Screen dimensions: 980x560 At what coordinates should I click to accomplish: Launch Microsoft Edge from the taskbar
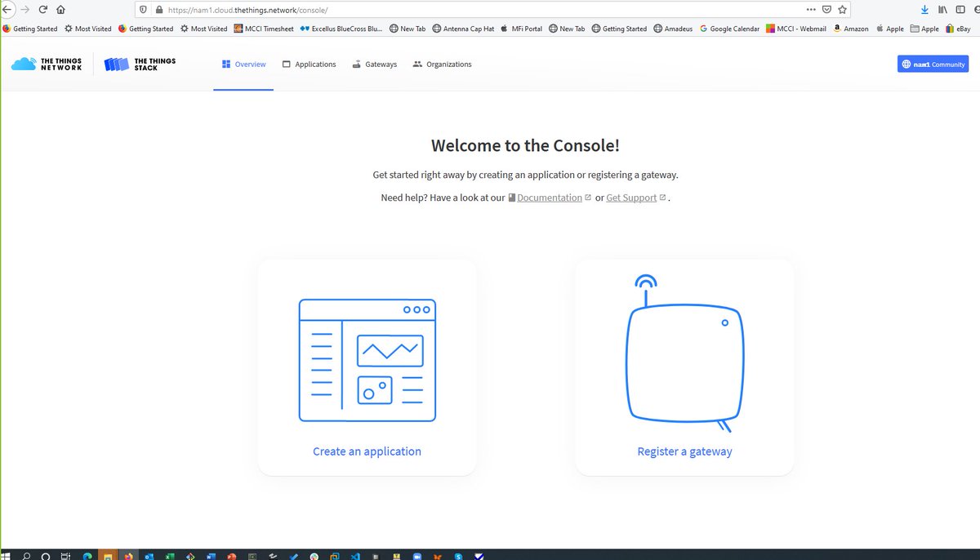click(x=87, y=554)
